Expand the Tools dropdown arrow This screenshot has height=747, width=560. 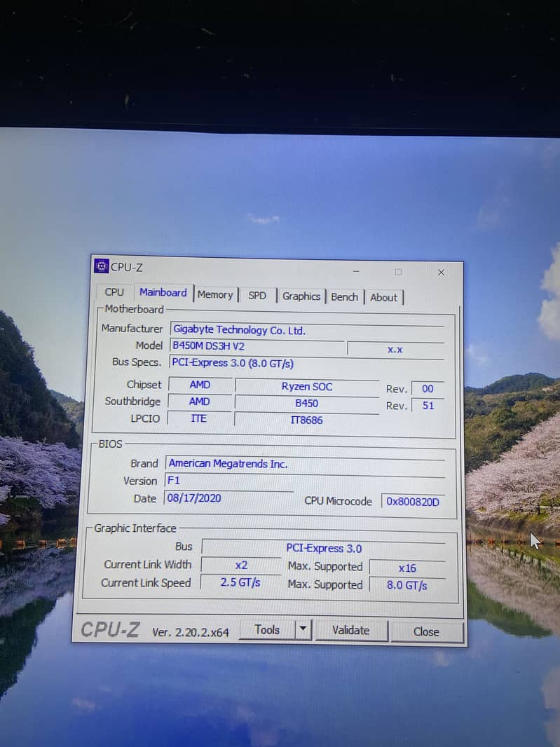point(303,630)
